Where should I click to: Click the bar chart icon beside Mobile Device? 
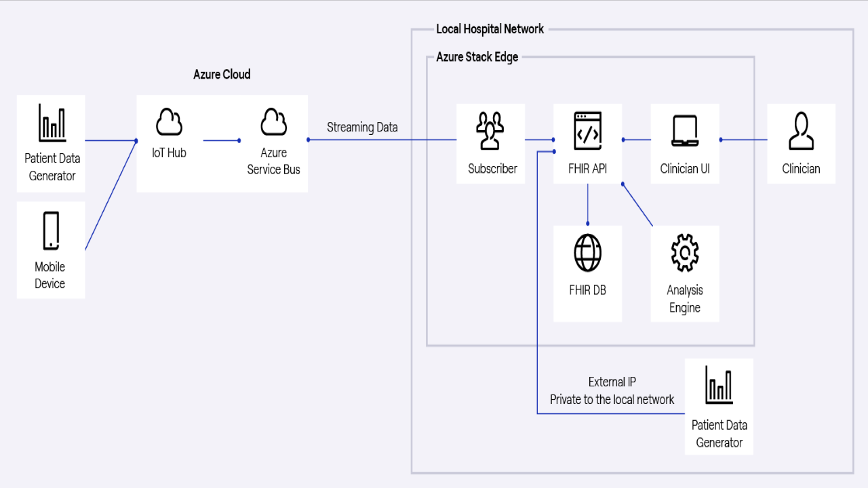tap(52, 123)
